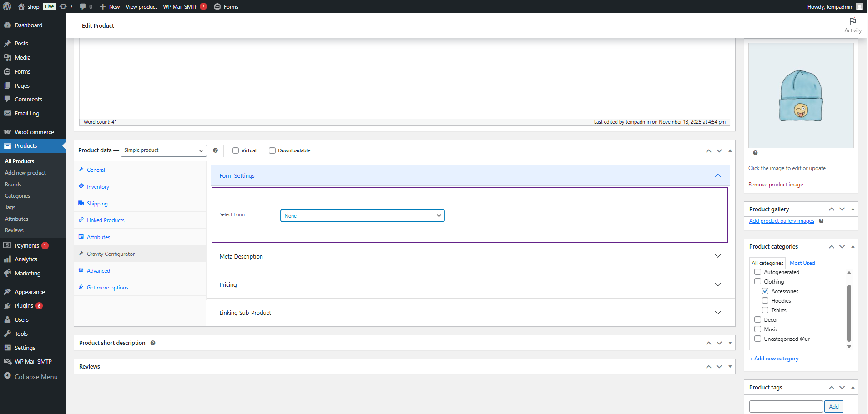Screen dimensions: 868x414
Task: Click the WordPress logo icon
Action: (x=7, y=6)
